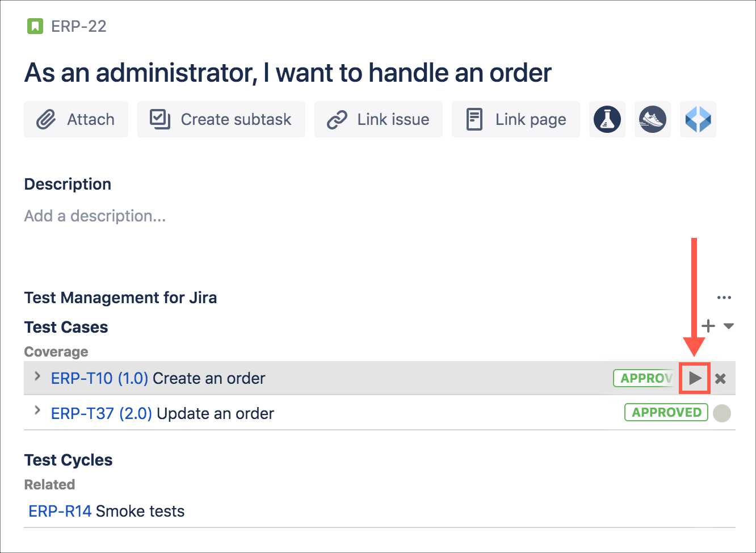Click the Create subtask button

point(221,119)
